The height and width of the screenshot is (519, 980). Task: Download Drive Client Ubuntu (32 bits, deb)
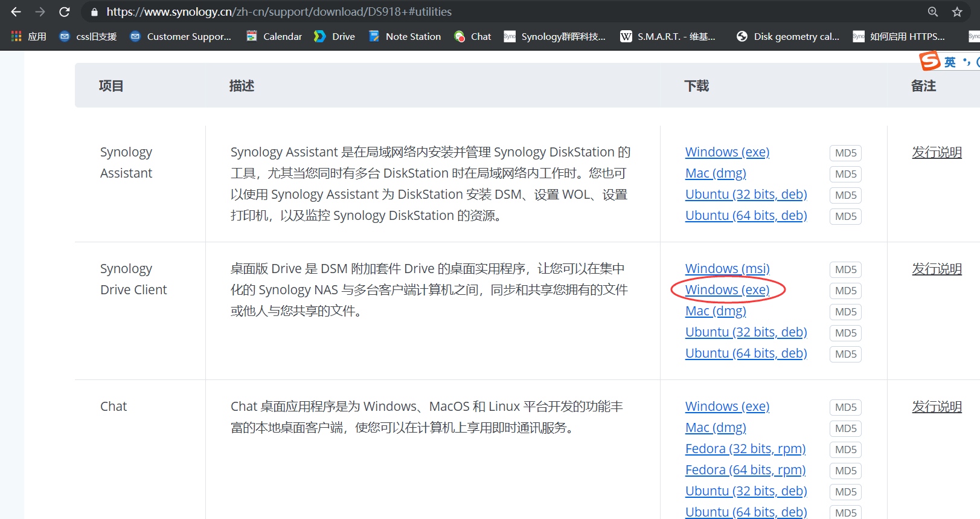pyautogui.click(x=746, y=332)
